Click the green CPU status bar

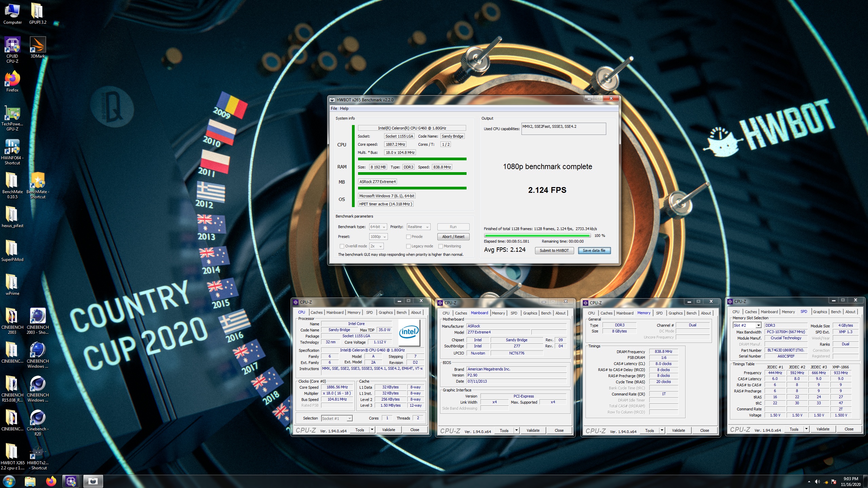pos(412,159)
